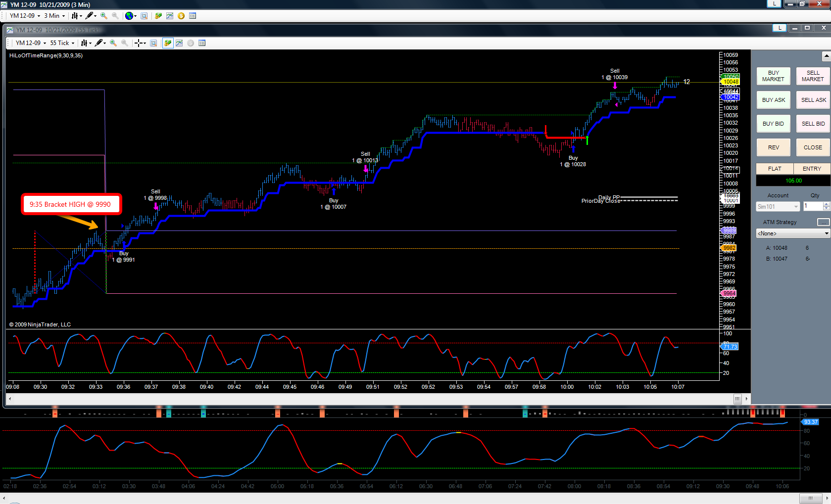Click the ENTRY label in chart trader

point(812,169)
